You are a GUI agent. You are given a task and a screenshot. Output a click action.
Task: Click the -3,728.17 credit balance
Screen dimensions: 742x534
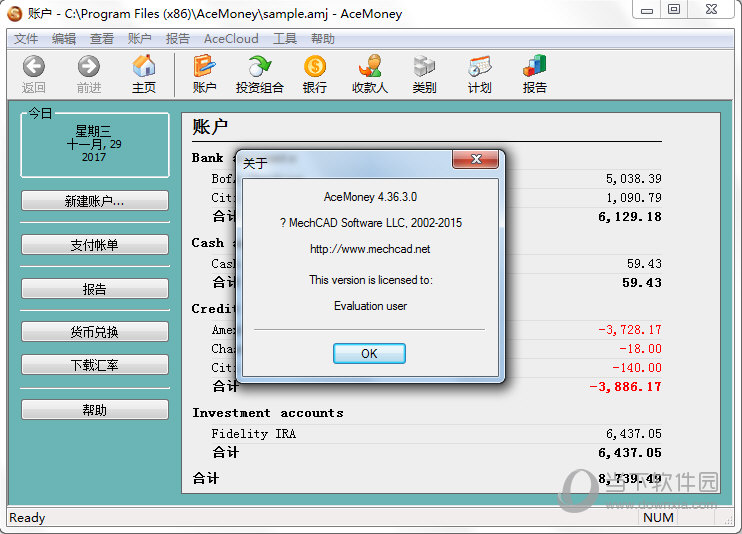[x=630, y=330]
